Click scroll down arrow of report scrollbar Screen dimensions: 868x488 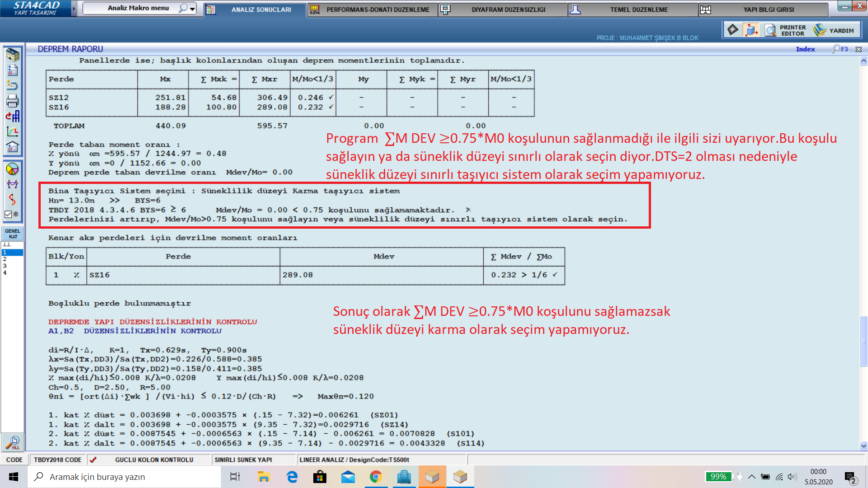click(x=863, y=446)
